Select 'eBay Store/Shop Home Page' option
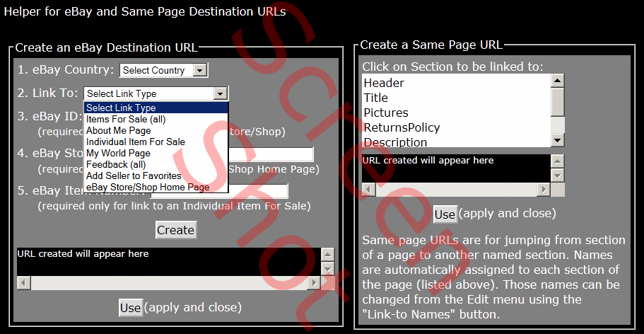Viewport: 644px width, 334px height. coord(156,187)
